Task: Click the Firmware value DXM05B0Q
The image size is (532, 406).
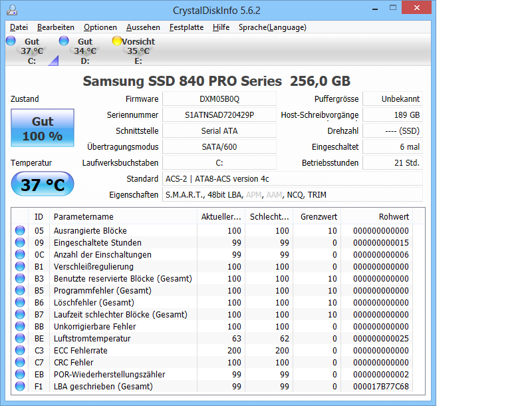Action: [219, 99]
